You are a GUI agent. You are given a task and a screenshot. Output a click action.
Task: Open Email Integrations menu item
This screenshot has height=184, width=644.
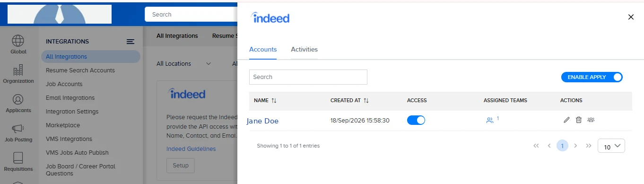click(x=70, y=98)
